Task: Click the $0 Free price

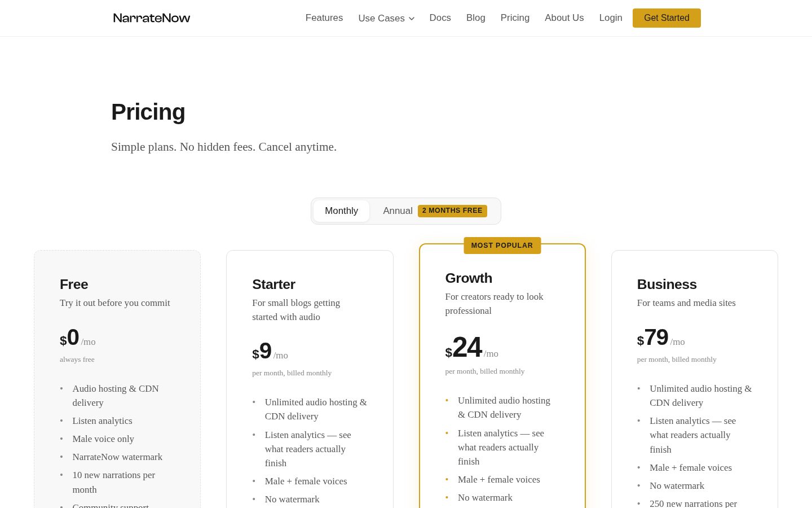Action: (x=69, y=338)
